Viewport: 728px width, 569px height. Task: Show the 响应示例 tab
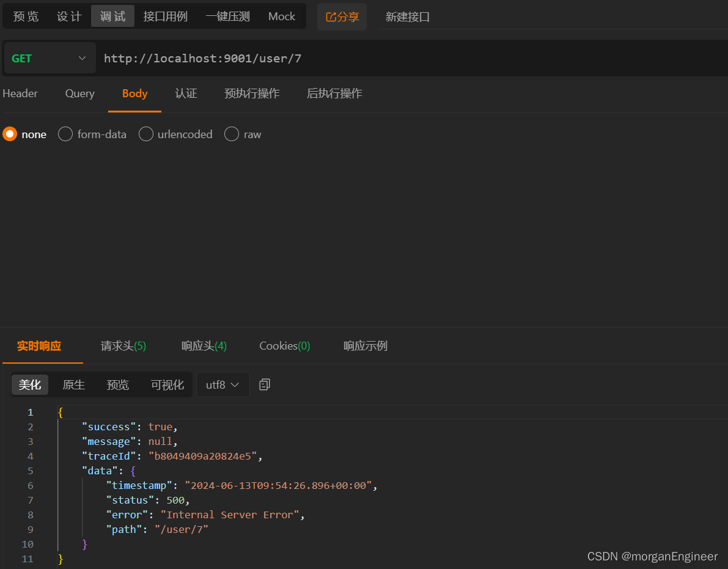[366, 346]
